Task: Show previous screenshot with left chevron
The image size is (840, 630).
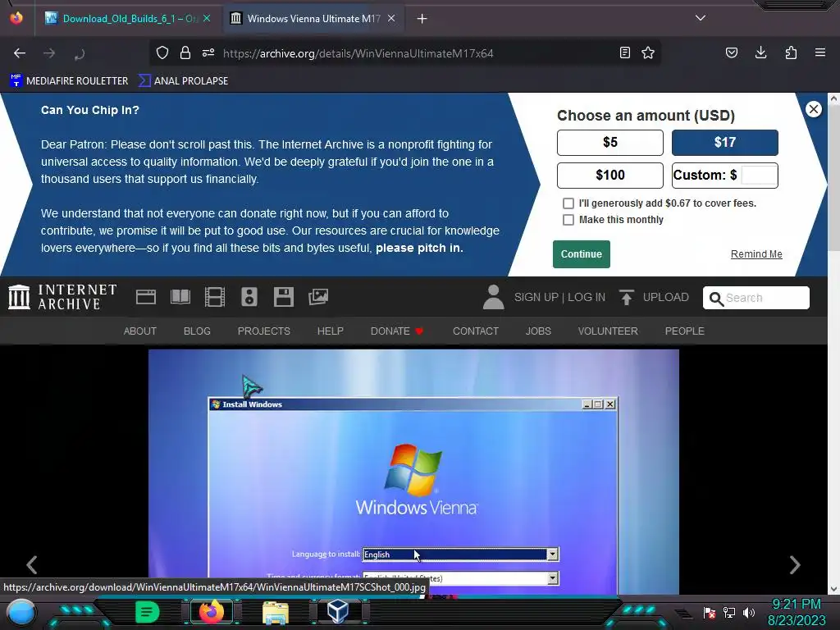Action: [x=32, y=564]
